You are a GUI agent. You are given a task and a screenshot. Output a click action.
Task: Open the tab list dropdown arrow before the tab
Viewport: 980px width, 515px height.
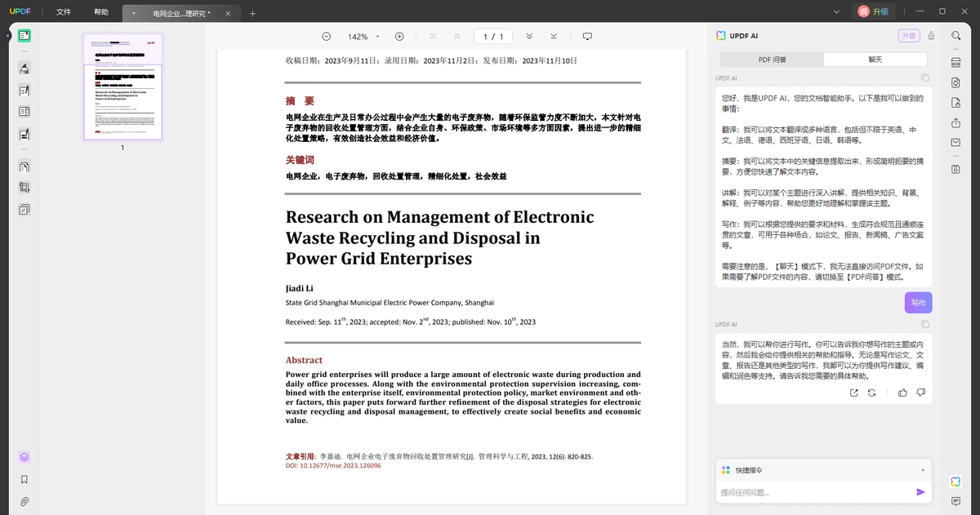133,14
